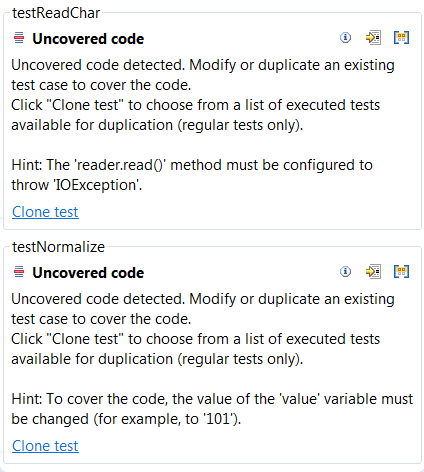Click the bracket highlight icon in testNormalize panel
The image size is (424, 472).
[x=401, y=272]
